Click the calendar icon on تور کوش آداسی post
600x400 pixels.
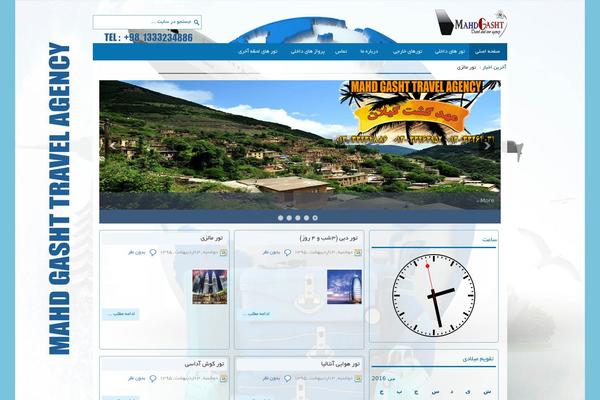coord(224,378)
